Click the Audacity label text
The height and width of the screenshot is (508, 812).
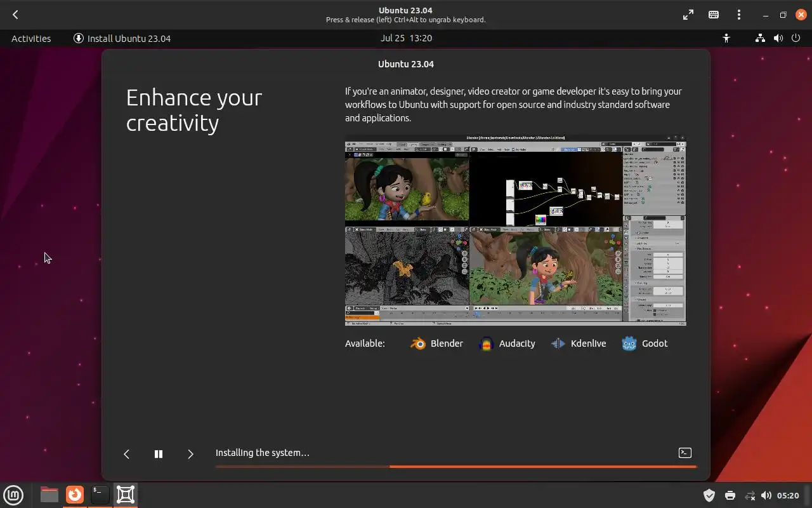pos(517,344)
